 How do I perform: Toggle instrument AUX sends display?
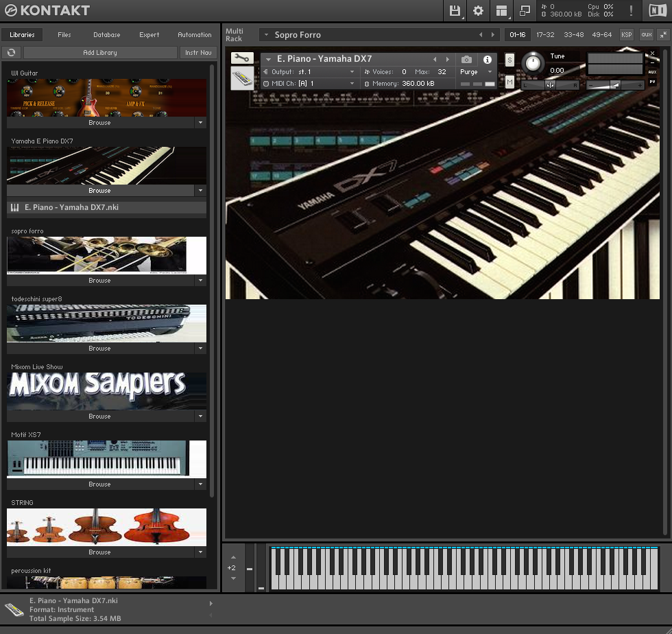[x=652, y=72]
